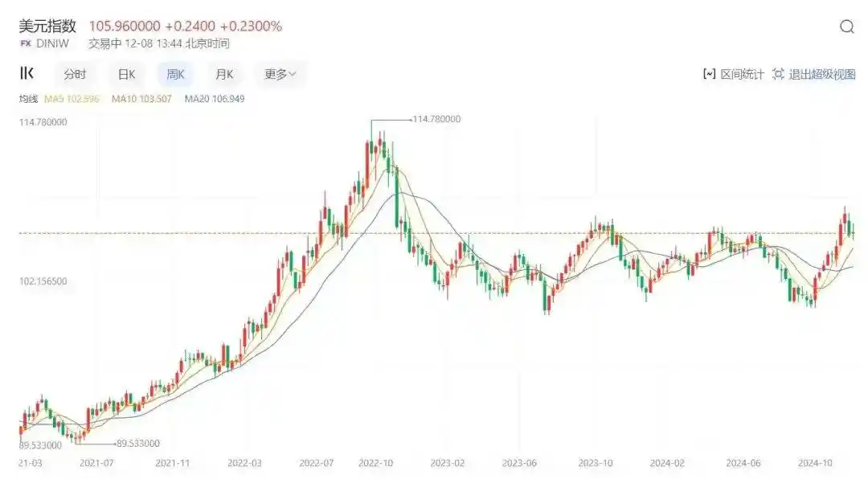Select the 周K weekly candlestick tab
The height and width of the screenshot is (479, 868).
[175, 74]
